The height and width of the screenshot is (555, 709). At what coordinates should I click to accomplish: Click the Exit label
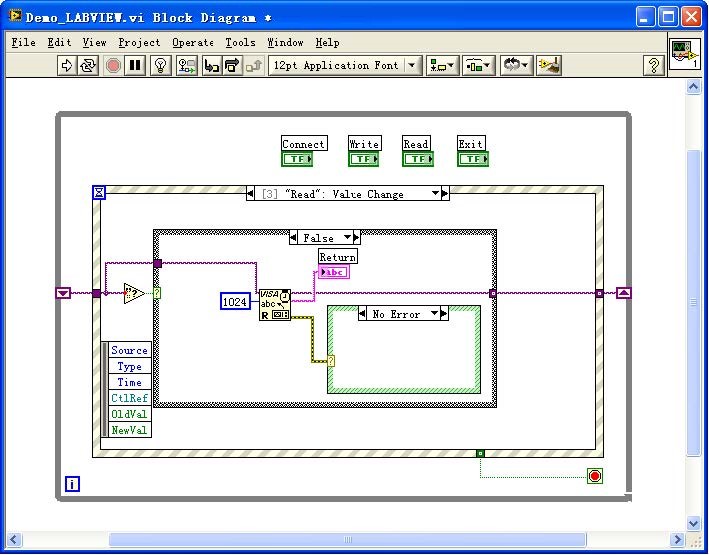tap(471, 144)
